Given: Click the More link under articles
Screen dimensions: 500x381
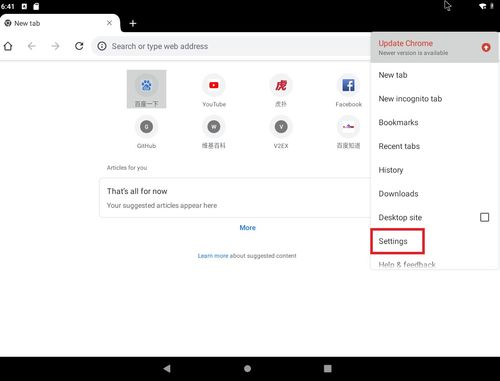Looking at the screenshot, I should [247, 228].
